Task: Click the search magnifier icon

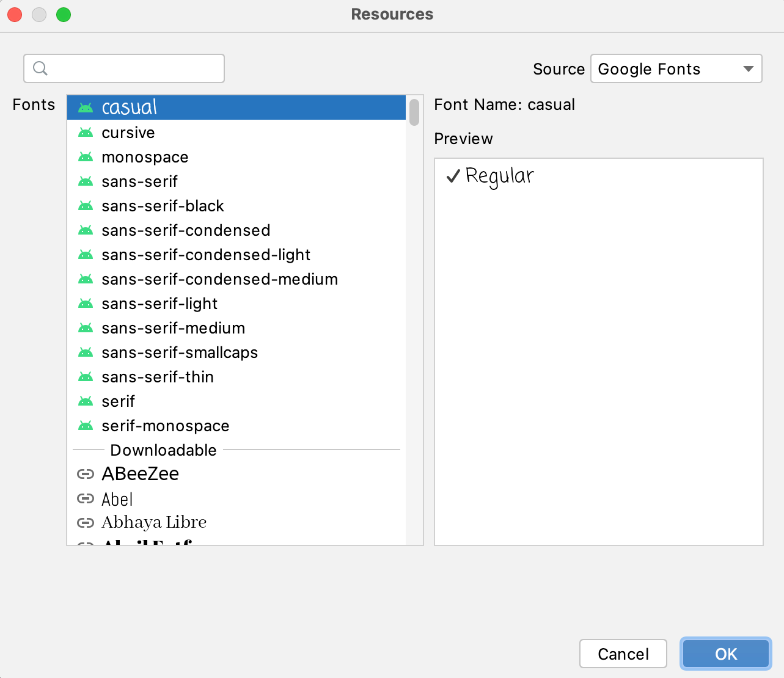Action: coord(40,68)
